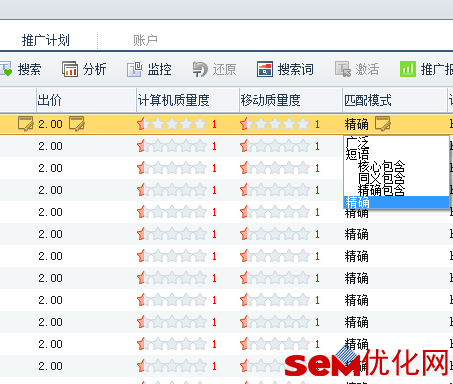Open the 推广报 green bar-chart icon
Viewport: 453px width, 384px height.
pyautogui.click(x=408, y=69)
